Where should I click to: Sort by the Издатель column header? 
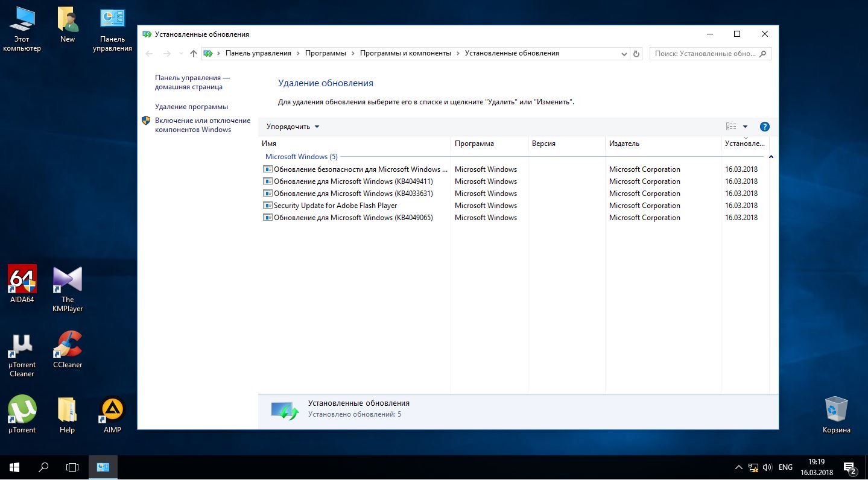click(x=663, y=144)
